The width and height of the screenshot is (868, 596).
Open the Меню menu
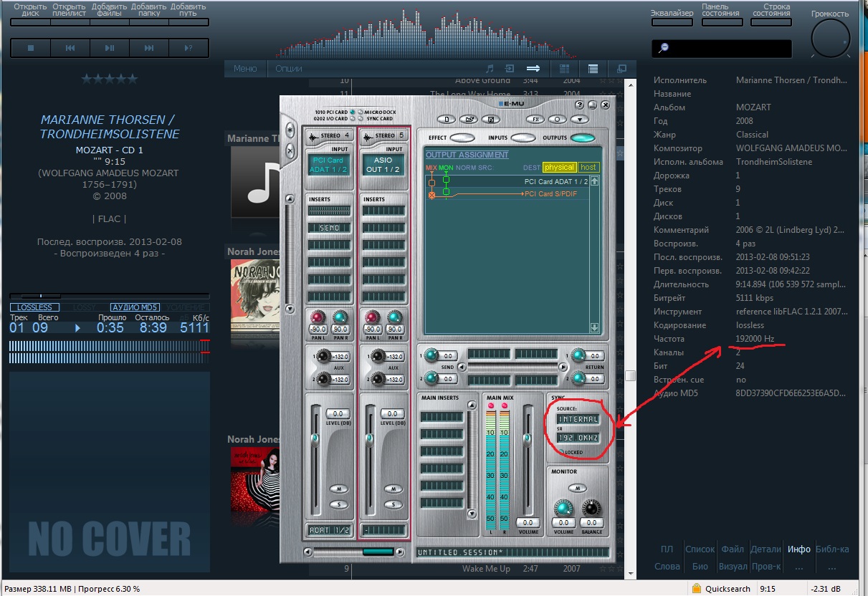point(244,69)
